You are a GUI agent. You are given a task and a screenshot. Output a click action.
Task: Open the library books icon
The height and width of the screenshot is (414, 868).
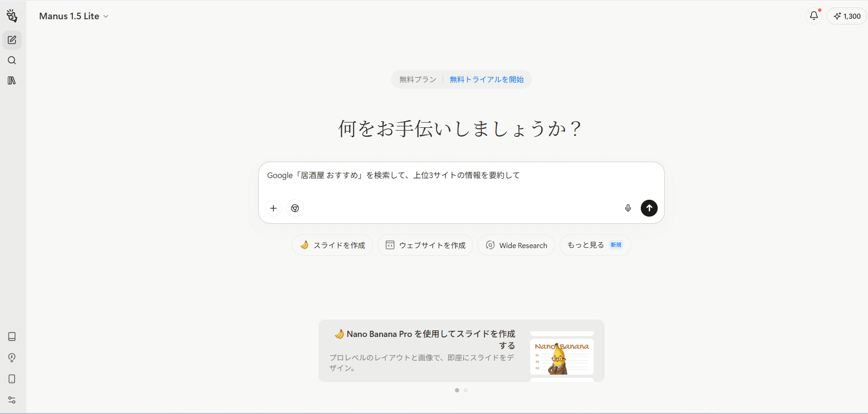pos(12,81)
